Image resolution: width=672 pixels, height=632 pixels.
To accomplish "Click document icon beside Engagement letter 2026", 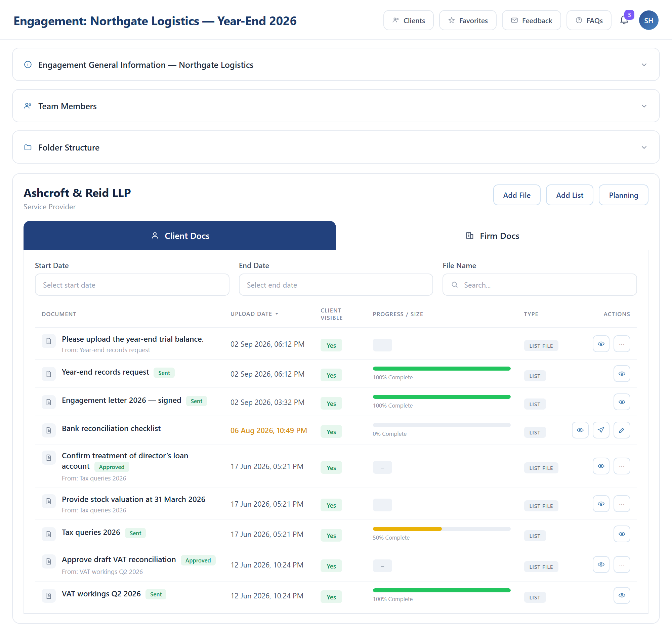I will click(49, 402).
